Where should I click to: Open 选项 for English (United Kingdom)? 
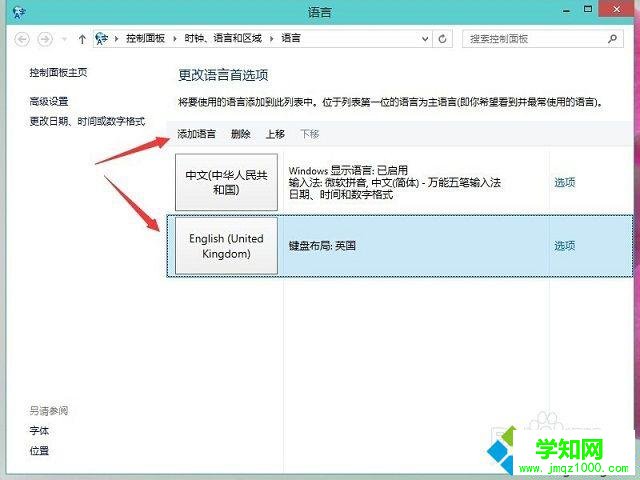(565, 246)
